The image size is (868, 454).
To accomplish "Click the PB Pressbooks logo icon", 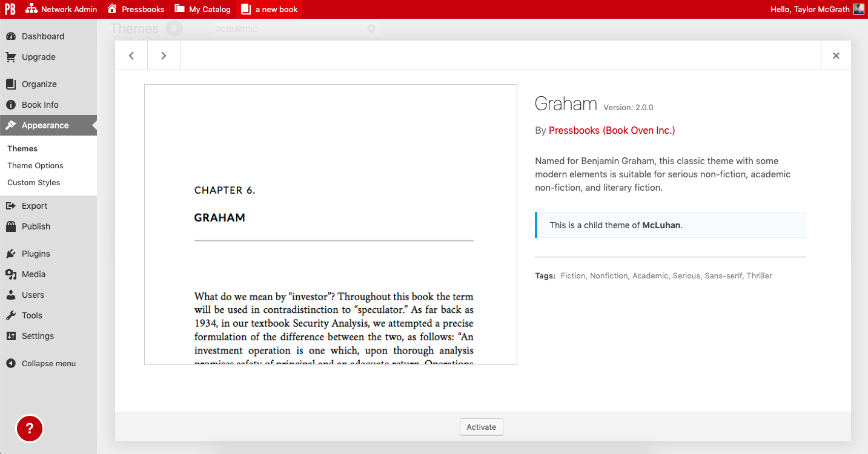I will 10,9.
